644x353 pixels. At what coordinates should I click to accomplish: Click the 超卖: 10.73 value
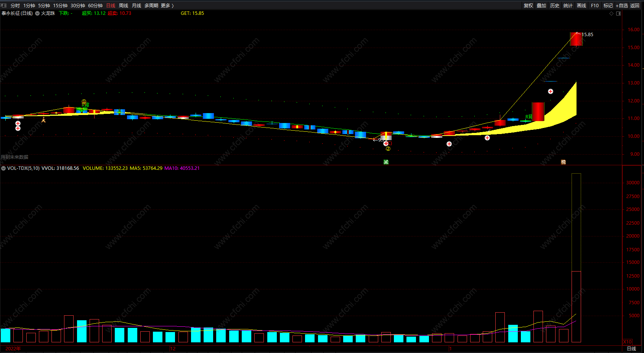tap(119, 13)
